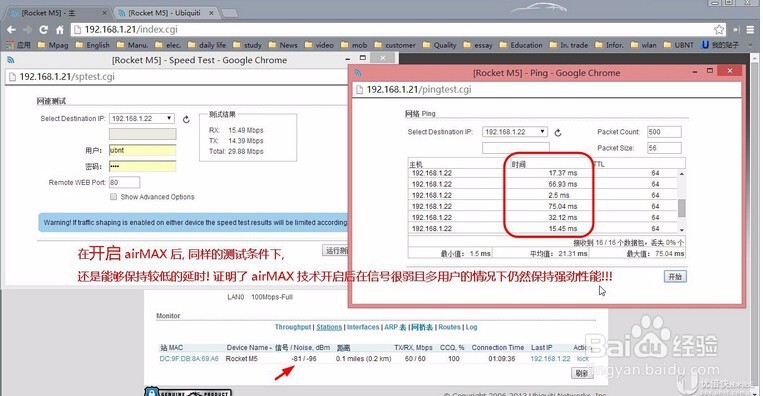763x396 pixels.
Task: Click the 用户 username field
Action: pos(142,151)
